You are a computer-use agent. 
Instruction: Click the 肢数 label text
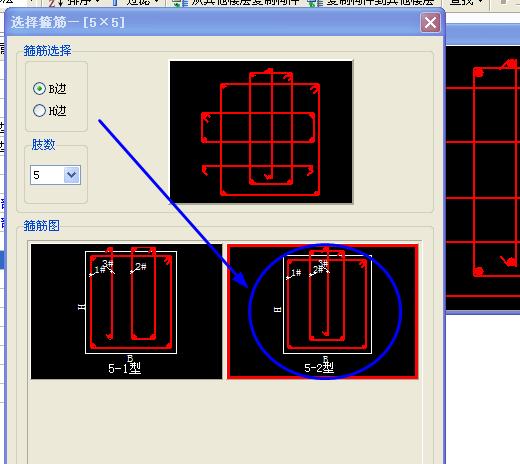(43, 145)
